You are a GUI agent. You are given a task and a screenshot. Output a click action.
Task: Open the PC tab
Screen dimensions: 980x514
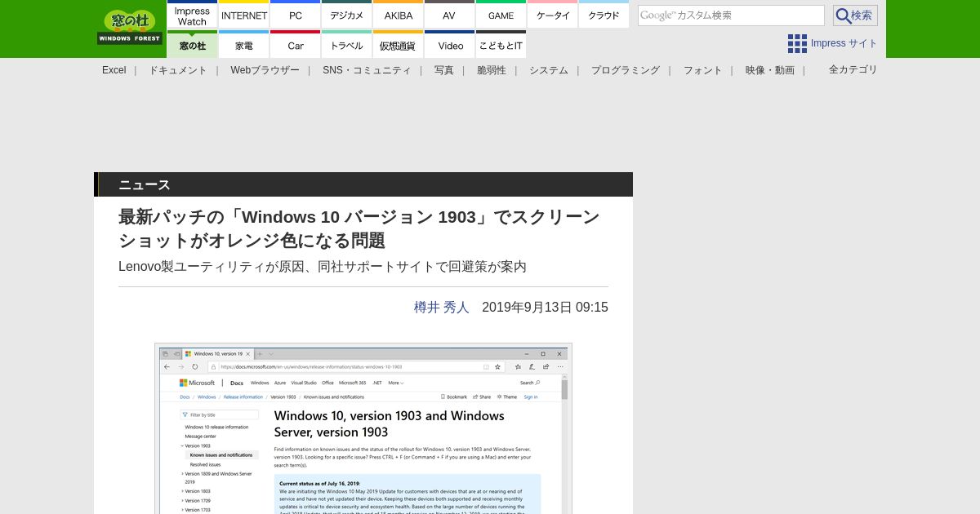(295, 15)
